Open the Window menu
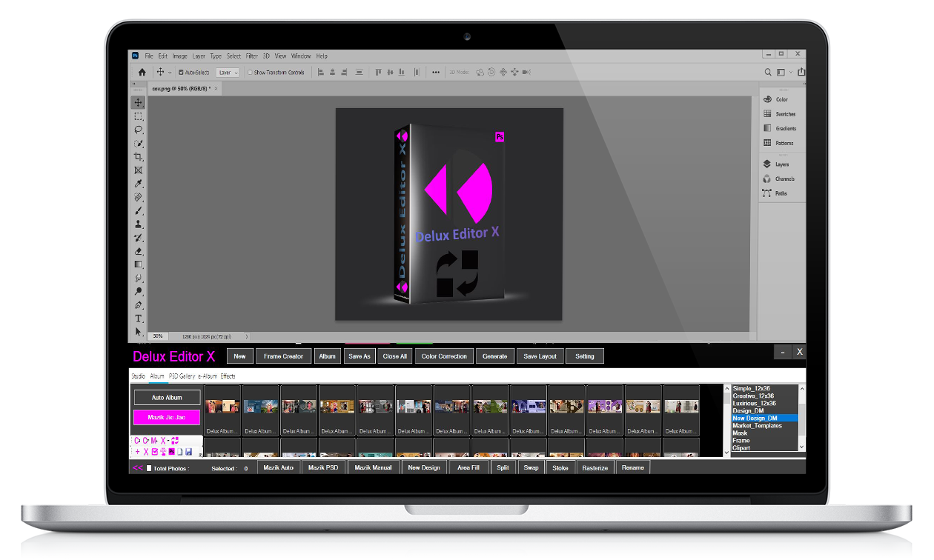Screen dimensions: 934x560 click(301, 56)
